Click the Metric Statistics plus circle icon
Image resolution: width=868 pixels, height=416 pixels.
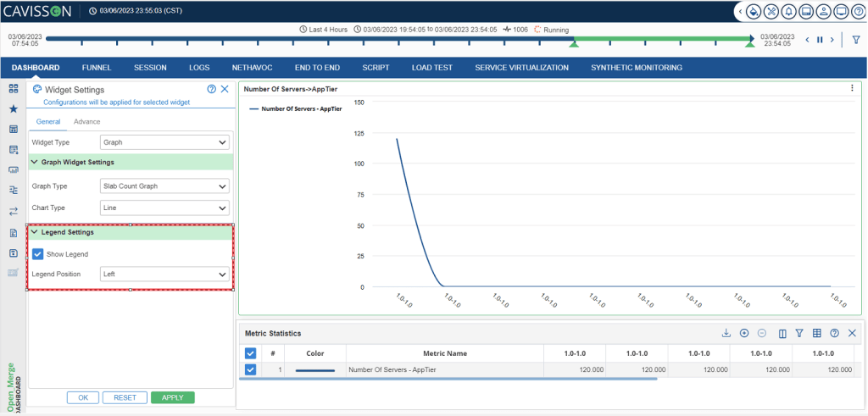tap(744, 333)
